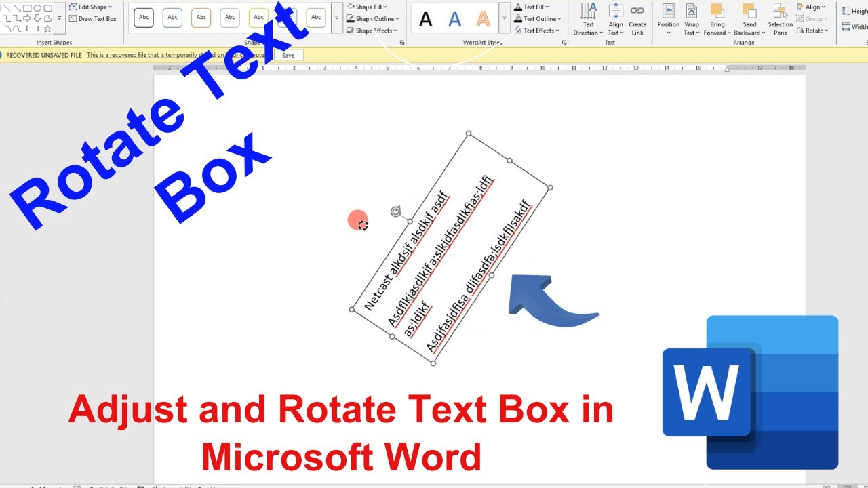Screen dimensions: 868x488
Task: Open the Align dropdown in Arrange
Action: point(811,7)
